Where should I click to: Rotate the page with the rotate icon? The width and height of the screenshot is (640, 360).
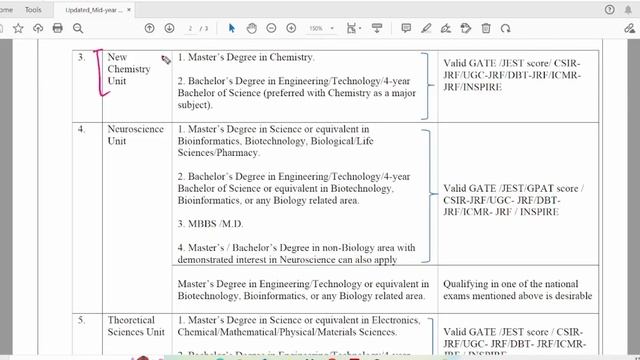tap(506, 28)
